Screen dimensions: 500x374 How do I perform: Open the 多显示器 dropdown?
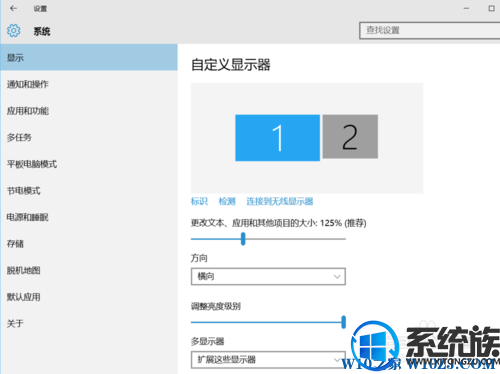pos(268,360)
